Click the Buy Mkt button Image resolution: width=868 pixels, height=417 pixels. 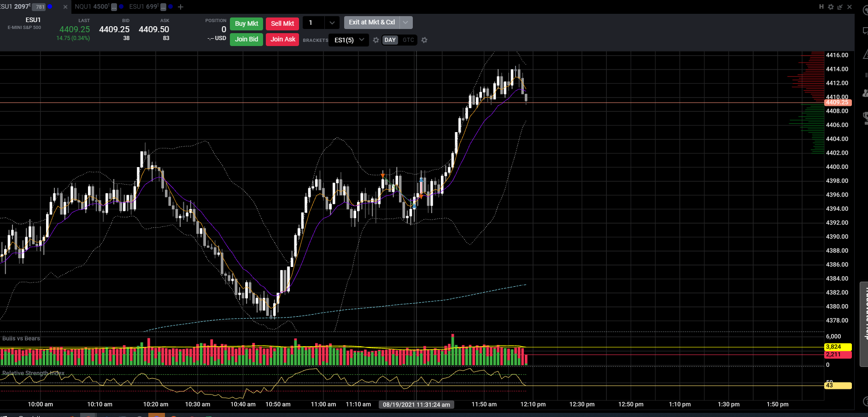pos(246,23)
